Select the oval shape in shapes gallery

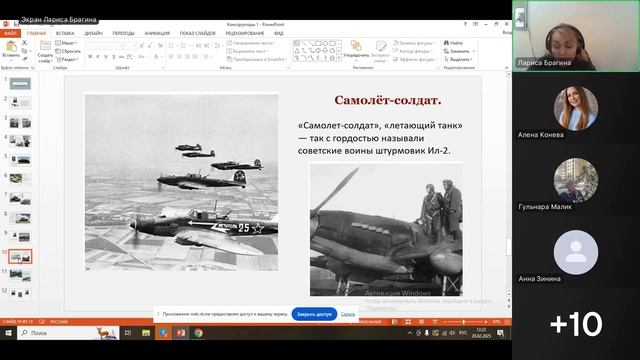[x=325, y=43]
